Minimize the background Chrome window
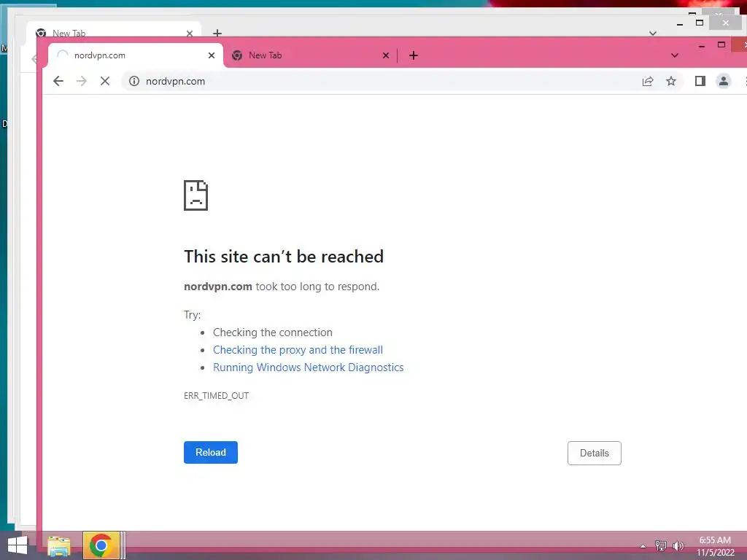 coord(680,23)
